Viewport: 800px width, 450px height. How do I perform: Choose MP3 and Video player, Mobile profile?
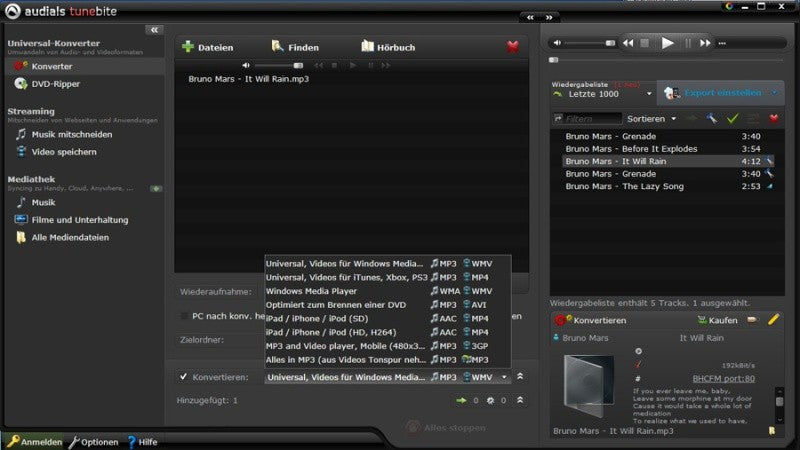coord(387,346)
